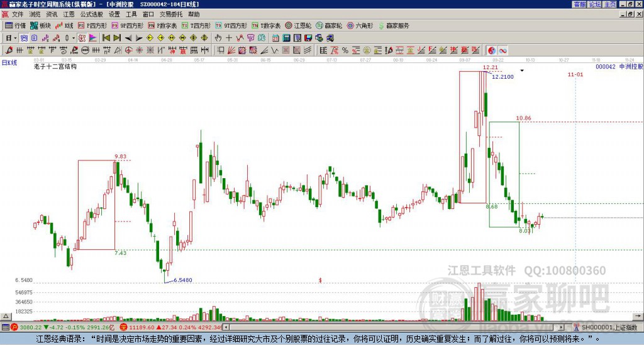The image size is (644, 345).
Task: Click the 11-01 date timeline marker
Action: (x=575, y=74)
